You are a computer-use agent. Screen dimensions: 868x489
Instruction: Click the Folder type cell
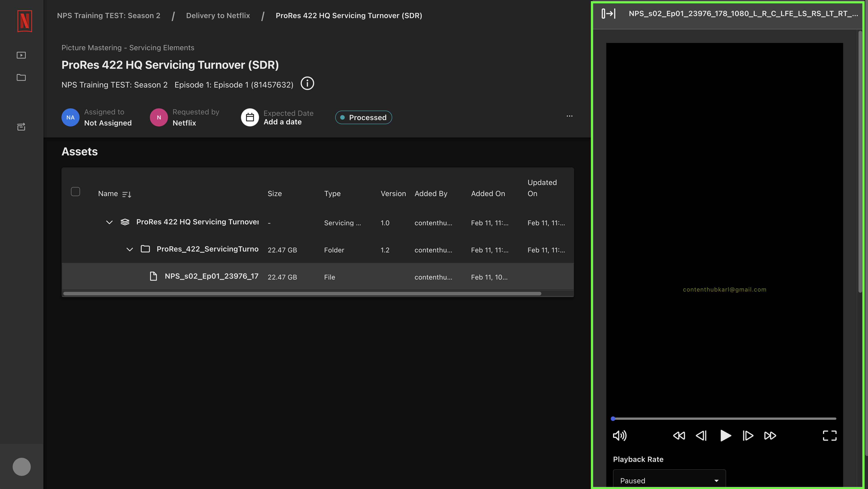334,250
